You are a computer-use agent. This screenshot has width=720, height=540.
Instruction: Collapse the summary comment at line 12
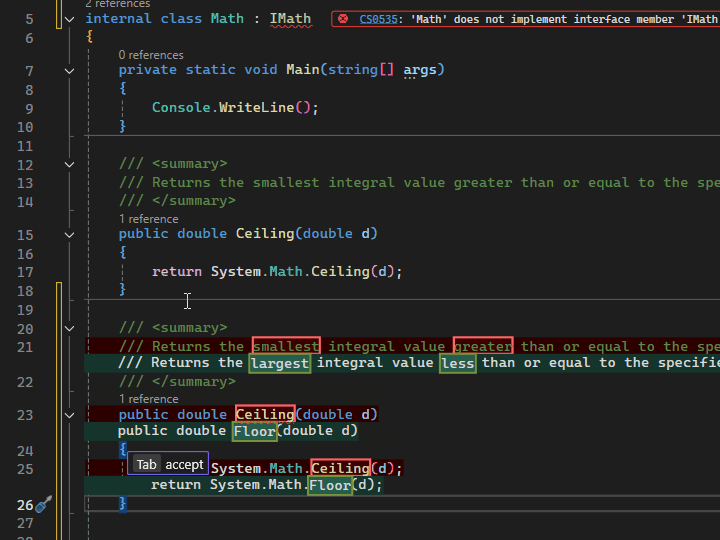69,164
